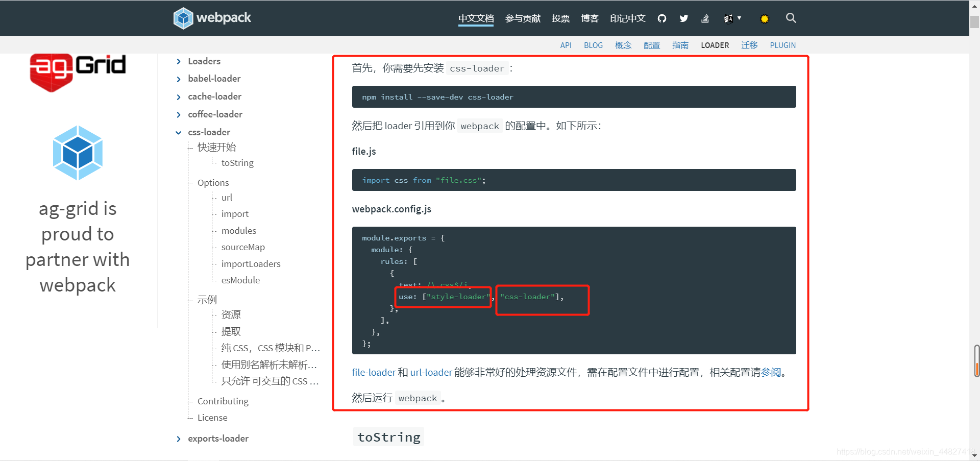This screenshot has height=461, width=980.
Task: Switch to the PLUGIN tab
Action: pyautogui.click(x=782, y=45)
